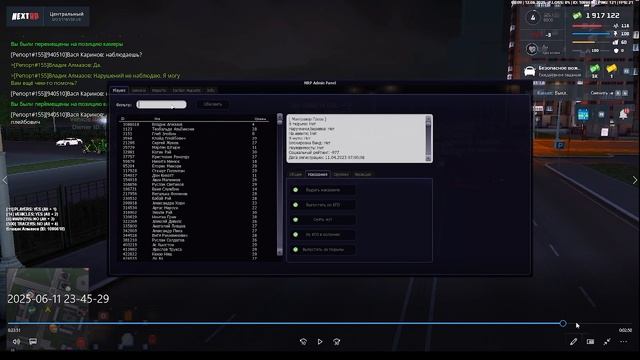Click the Выдать наказание button
This screenshot has height=360, width=640.
point(323,190)
